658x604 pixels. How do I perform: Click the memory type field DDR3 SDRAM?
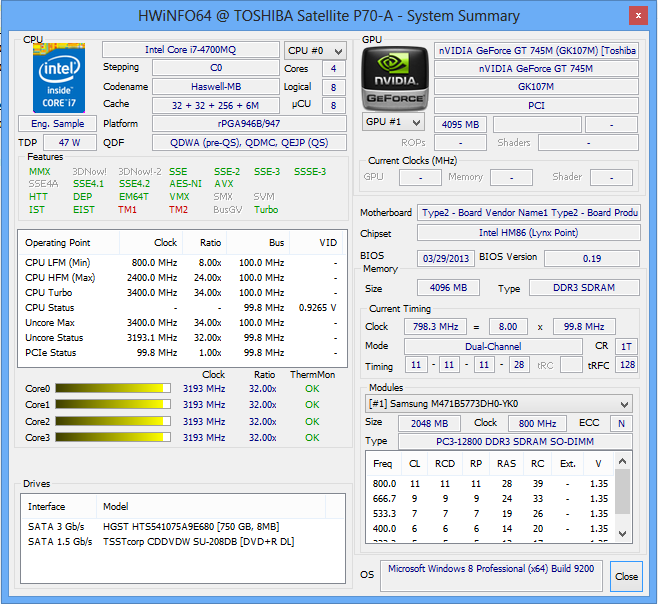coord(584,288)
